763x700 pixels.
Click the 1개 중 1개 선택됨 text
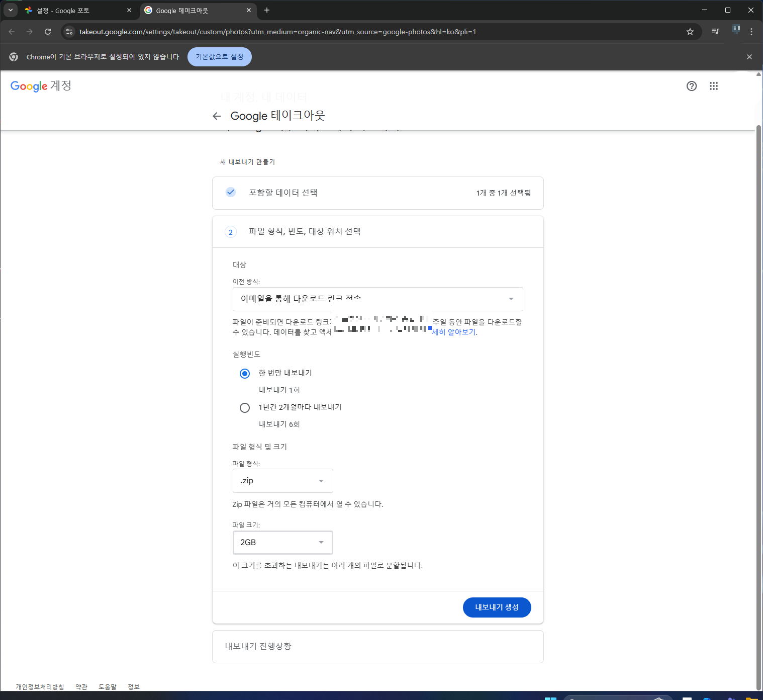(x=504, y=193)
